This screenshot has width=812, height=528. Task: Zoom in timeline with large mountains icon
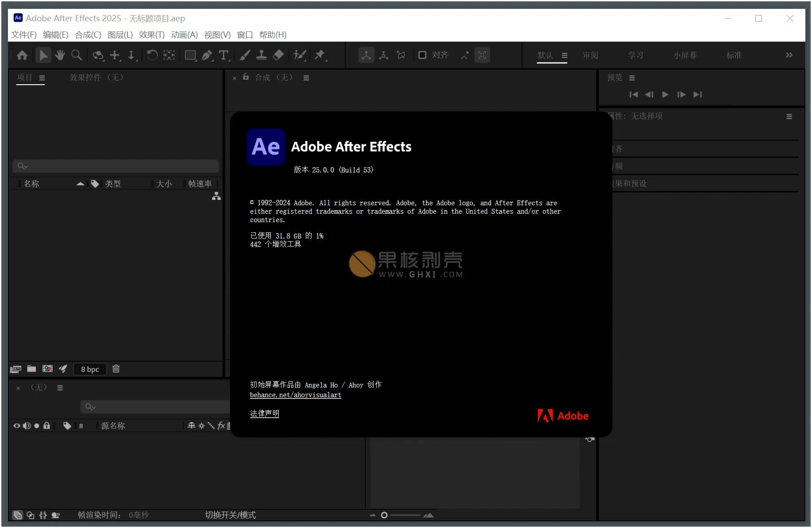click(x=429, y=515)
